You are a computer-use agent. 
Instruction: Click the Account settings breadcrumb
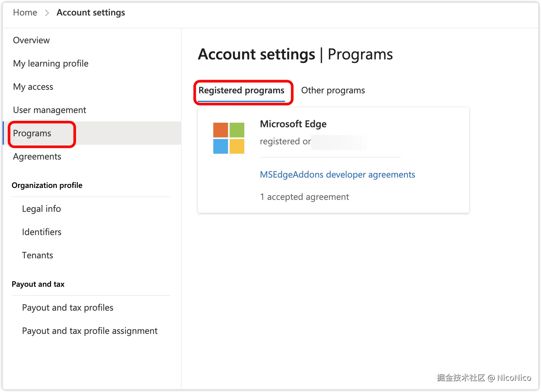[91, 13]
